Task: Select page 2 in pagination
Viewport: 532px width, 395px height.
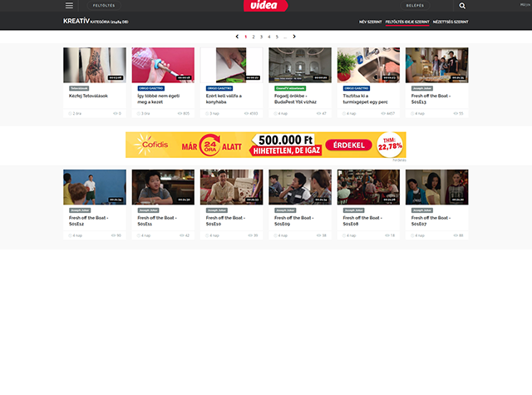Action: 253,37
